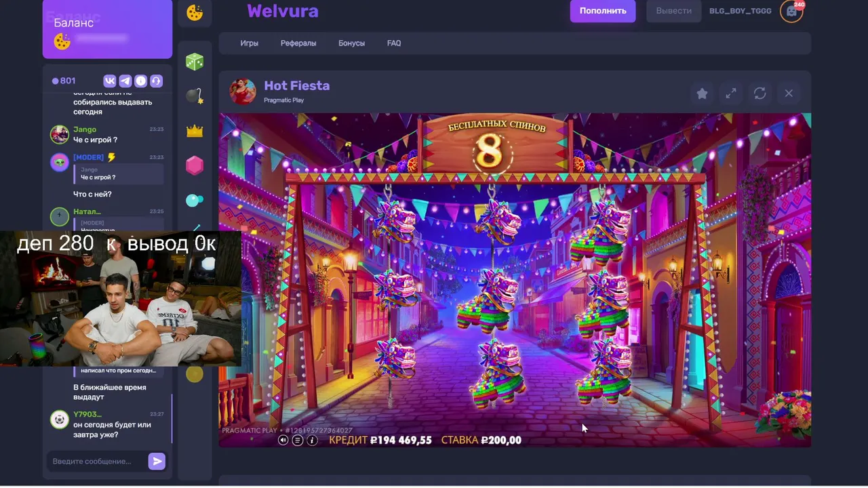Click the 801 online users counter
The width and height of the screenshot is (868, 488).
(64, 81)
